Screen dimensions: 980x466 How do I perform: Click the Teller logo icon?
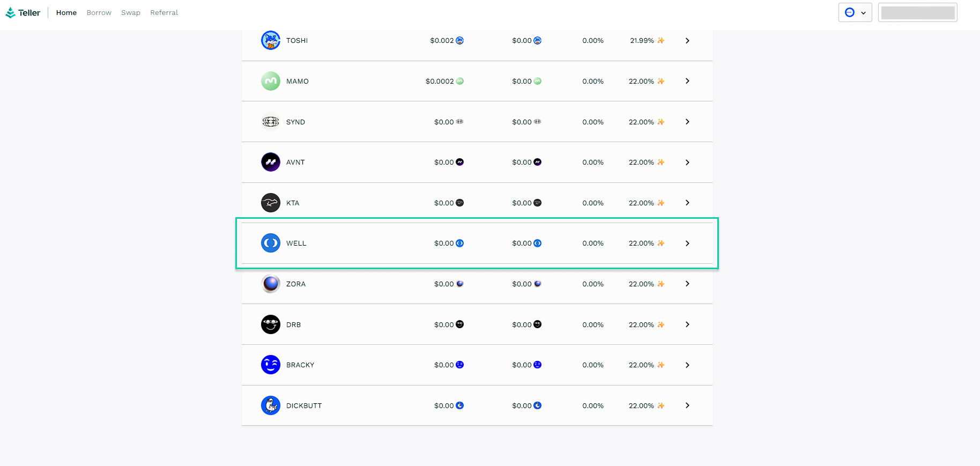[10, 13]
